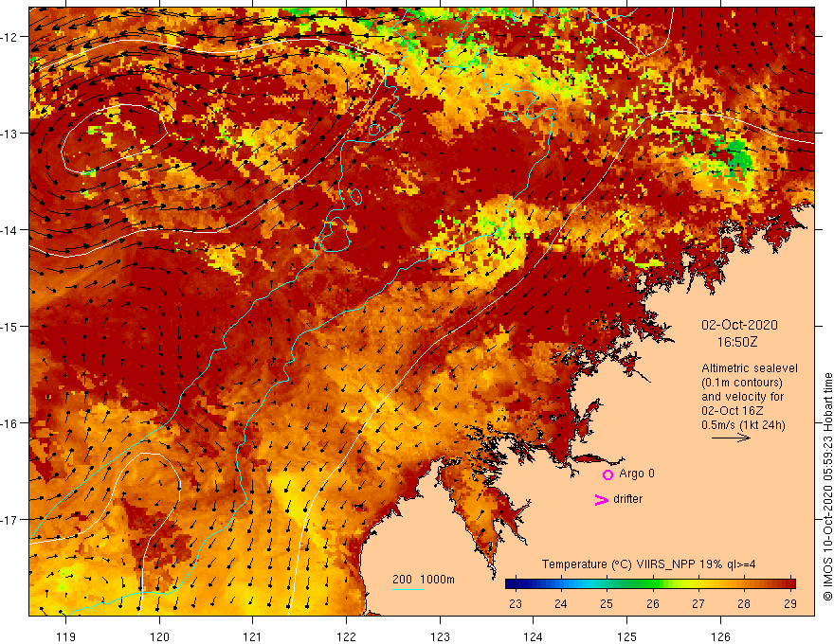Click the 26 value on temperature scale

pyautogui.click(x=653, y=604)
